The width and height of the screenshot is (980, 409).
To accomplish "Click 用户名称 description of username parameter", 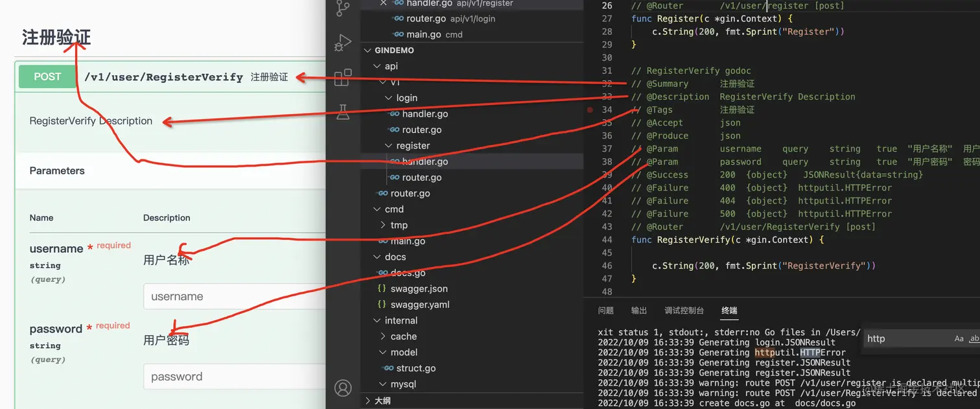I will click(x=167, y=260).
